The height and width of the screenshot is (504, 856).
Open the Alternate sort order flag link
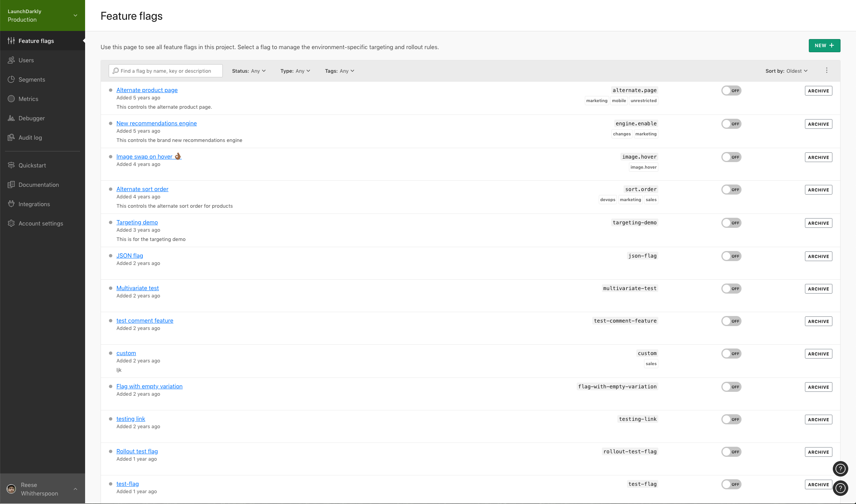point(142,189)
